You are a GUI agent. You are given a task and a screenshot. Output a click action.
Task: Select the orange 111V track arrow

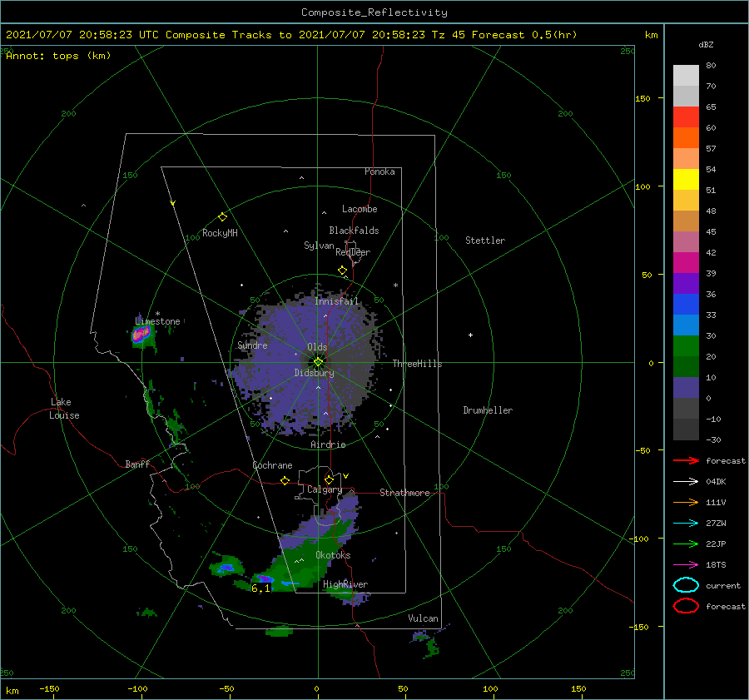pos(686,502)
